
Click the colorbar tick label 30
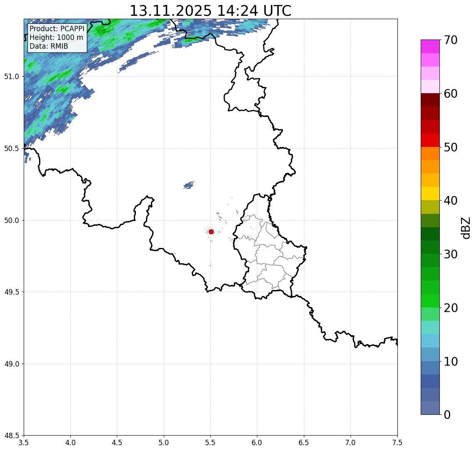click(x=451, y=254)
